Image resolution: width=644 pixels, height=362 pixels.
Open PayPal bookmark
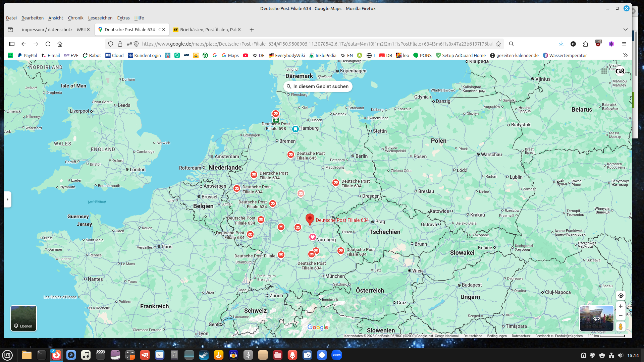click(x=27, y=55)
